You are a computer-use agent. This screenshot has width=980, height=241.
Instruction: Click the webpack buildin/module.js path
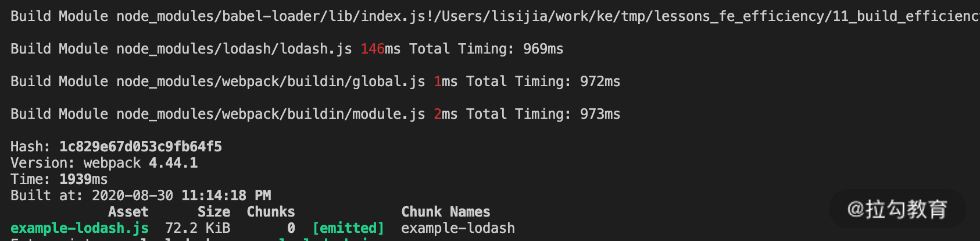pyautogui.click(x=270, y=114)
